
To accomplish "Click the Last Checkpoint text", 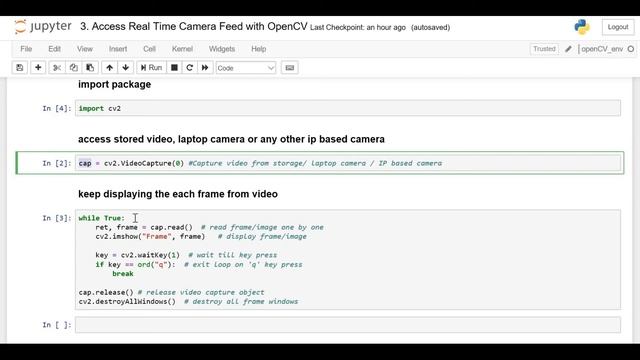I will click(x=358, y=27).
